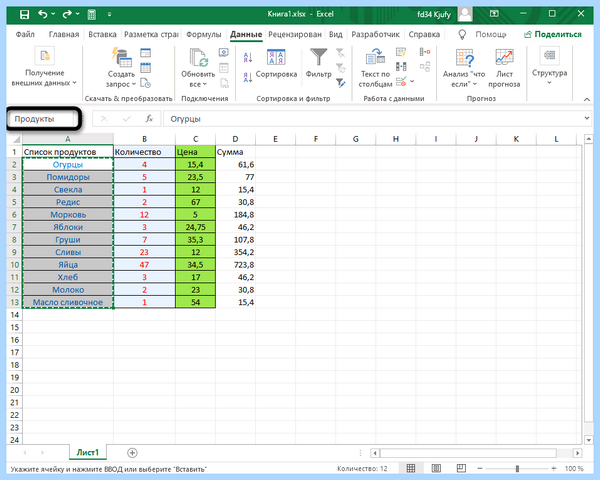Switch to the Вставка tab
The height and width of the screenshot is (480, 600).
coord(102,34)
